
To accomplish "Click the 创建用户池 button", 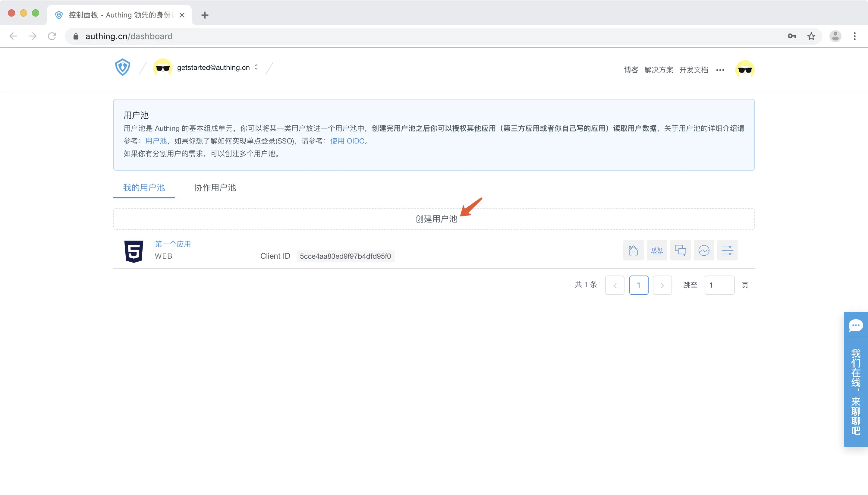I will 436,219.
